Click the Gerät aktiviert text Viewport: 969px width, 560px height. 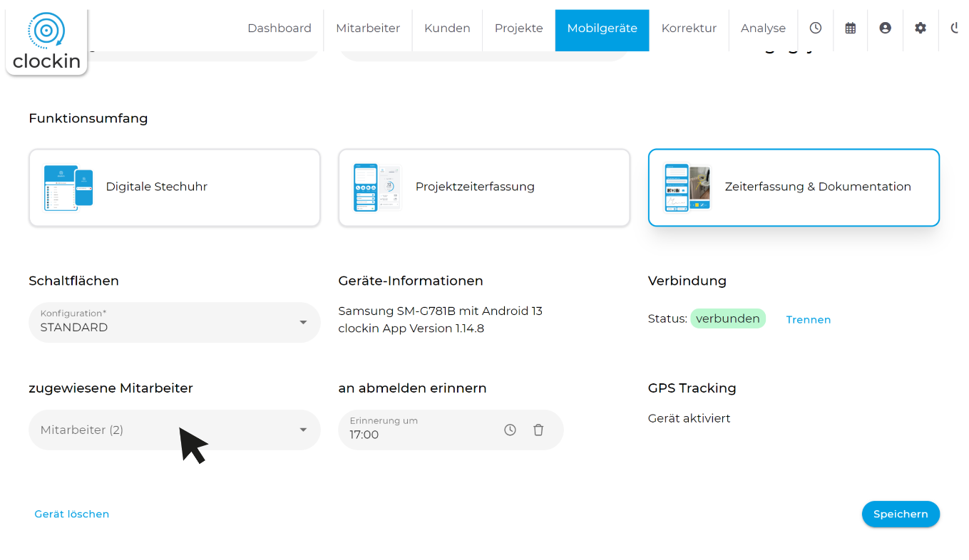pos(689,418)
